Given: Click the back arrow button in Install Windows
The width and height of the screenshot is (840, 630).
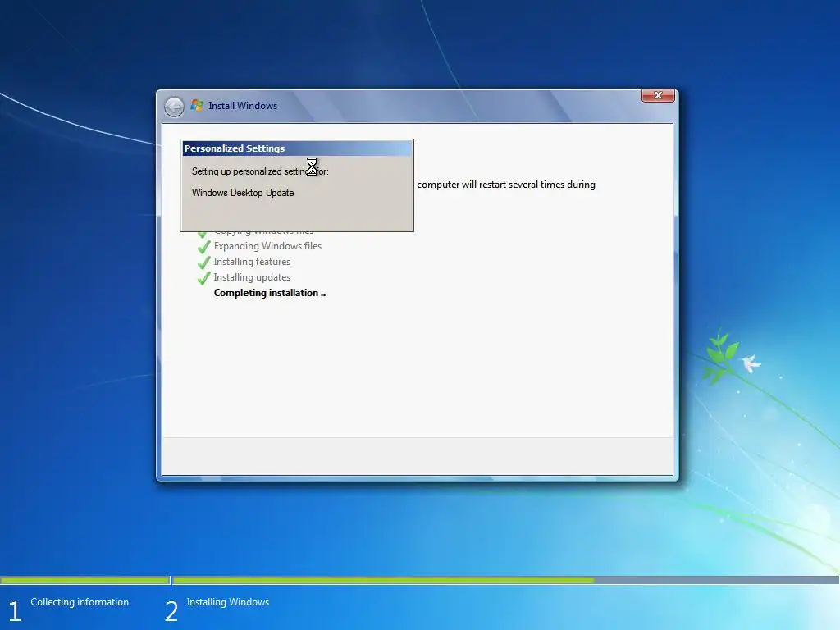Looking at the screenshot, I should pos(174,107).
